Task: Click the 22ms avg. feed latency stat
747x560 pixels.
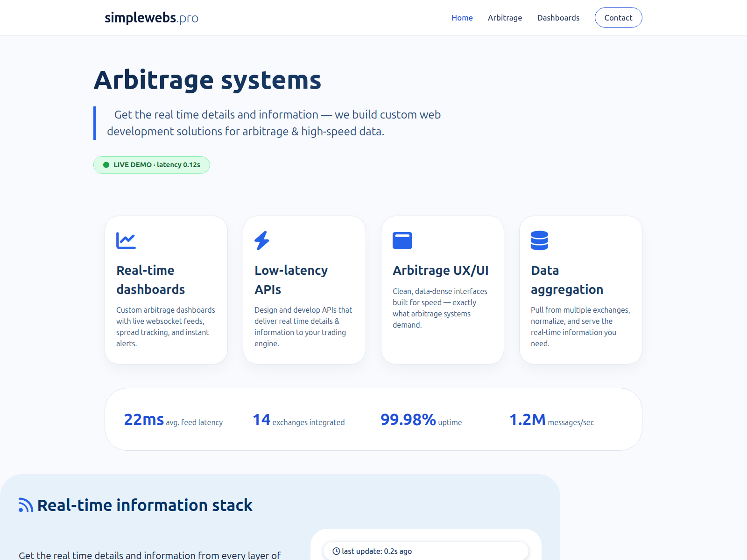Action: click(x=173, y=420)
